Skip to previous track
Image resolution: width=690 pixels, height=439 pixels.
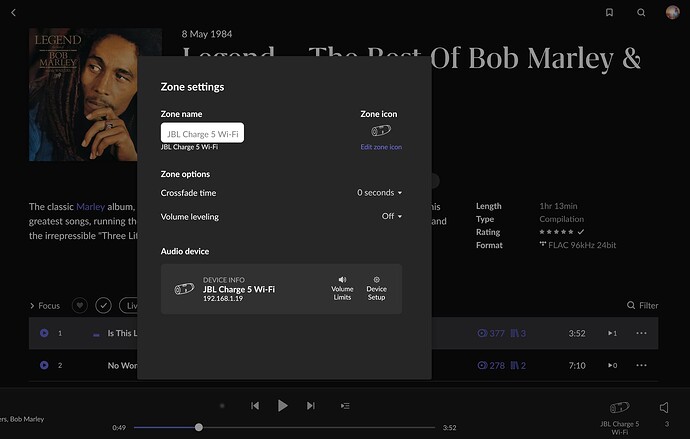255,406
